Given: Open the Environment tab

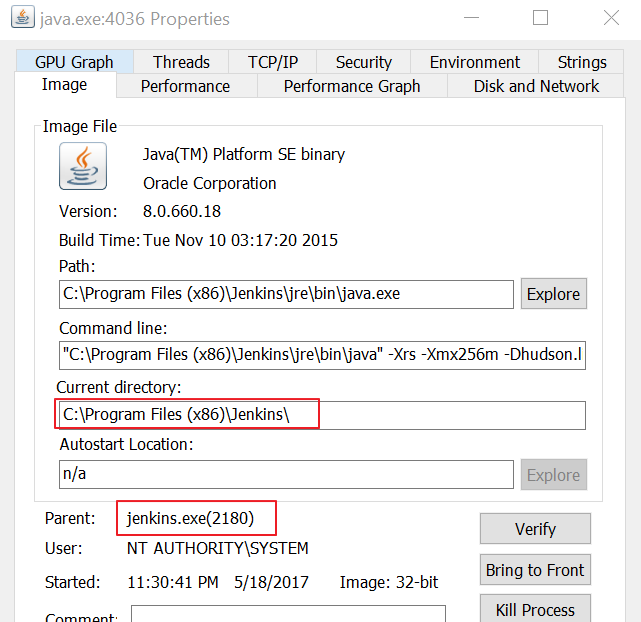Looking at the screenshot, I should [x=475, y=62].
